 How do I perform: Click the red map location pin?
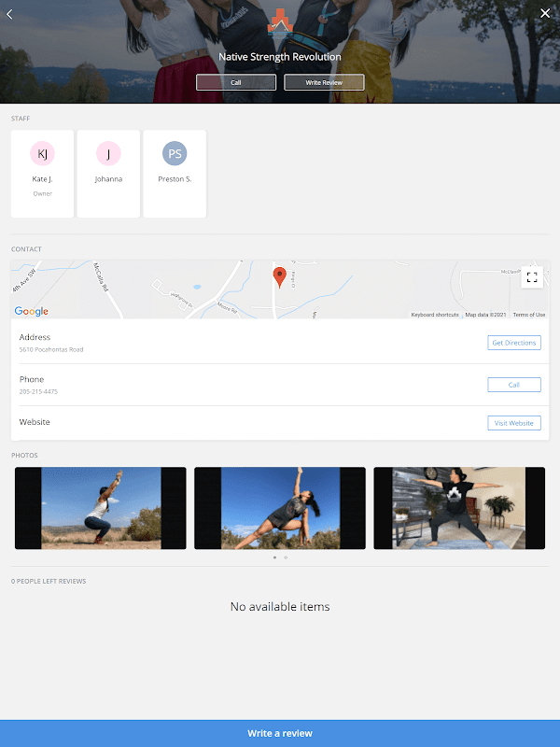[x=279, y=277]
